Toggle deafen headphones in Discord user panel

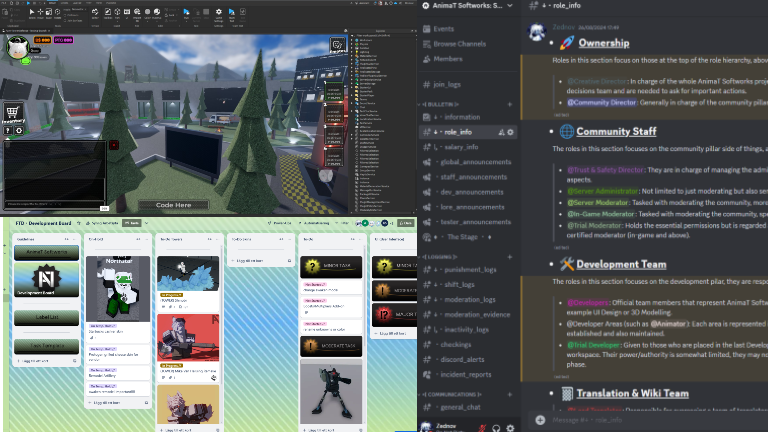coord(495,425)
